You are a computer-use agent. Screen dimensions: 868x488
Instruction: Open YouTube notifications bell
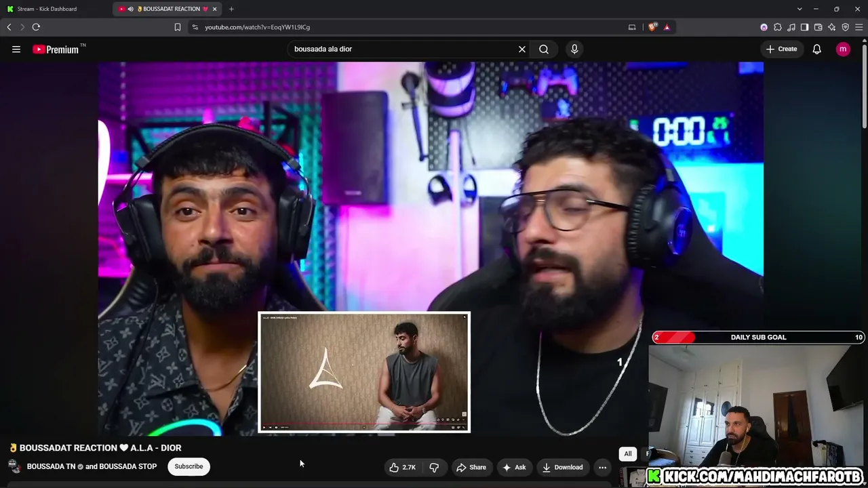[817, 49]
